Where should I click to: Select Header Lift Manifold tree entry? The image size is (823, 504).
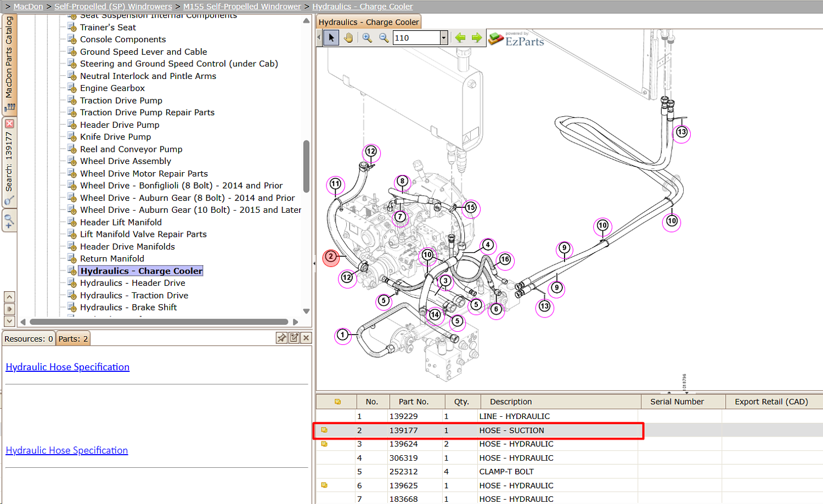[121, 222]
